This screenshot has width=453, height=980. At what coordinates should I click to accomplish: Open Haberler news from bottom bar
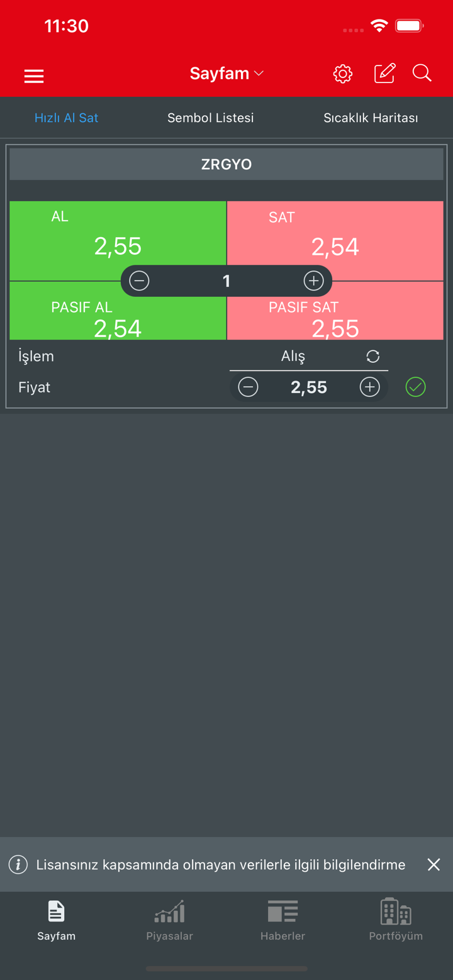[282, 920]
